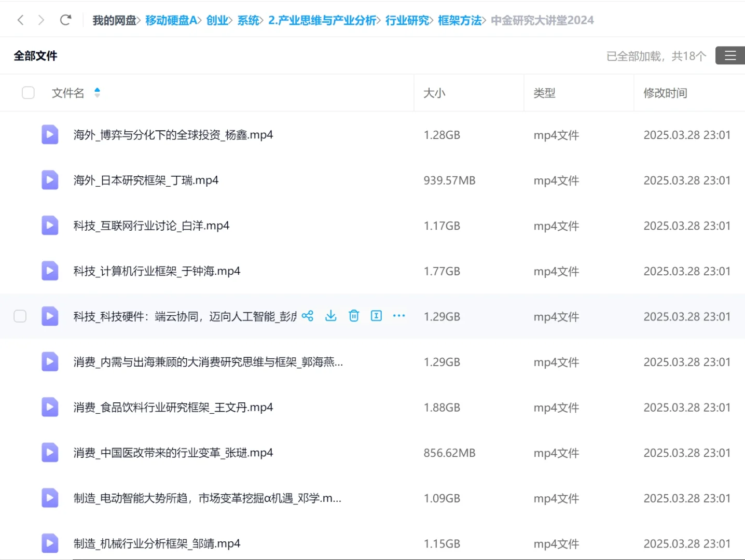The width and height of the screenshot is (745, 560).
Task: Click the video icon of 制造_电动智能大势所趋
Action: click(50, 498)
